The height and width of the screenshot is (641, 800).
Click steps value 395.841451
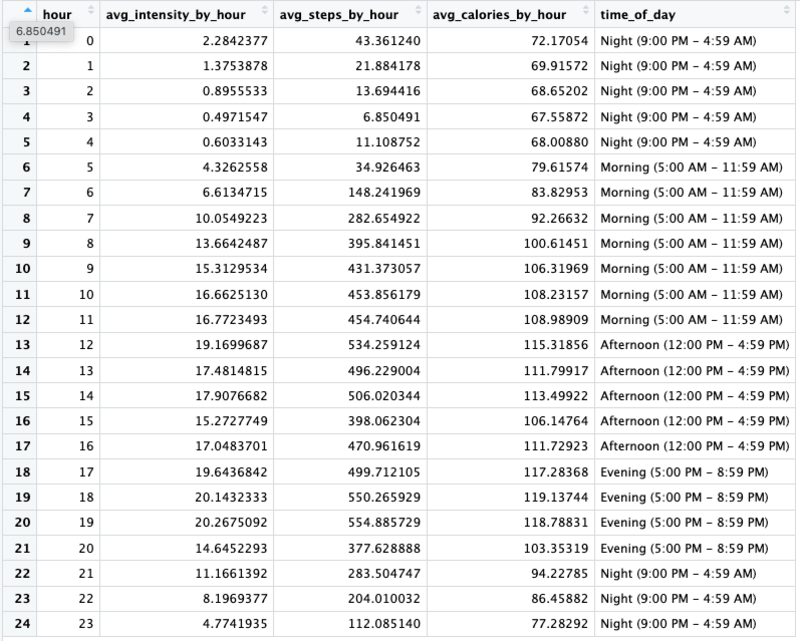(384, 243)
